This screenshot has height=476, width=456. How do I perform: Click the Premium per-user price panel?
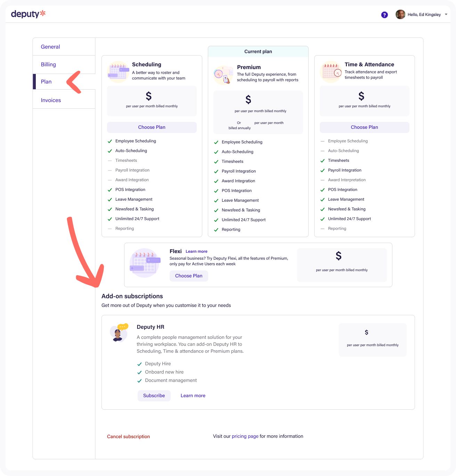point(258,112)
